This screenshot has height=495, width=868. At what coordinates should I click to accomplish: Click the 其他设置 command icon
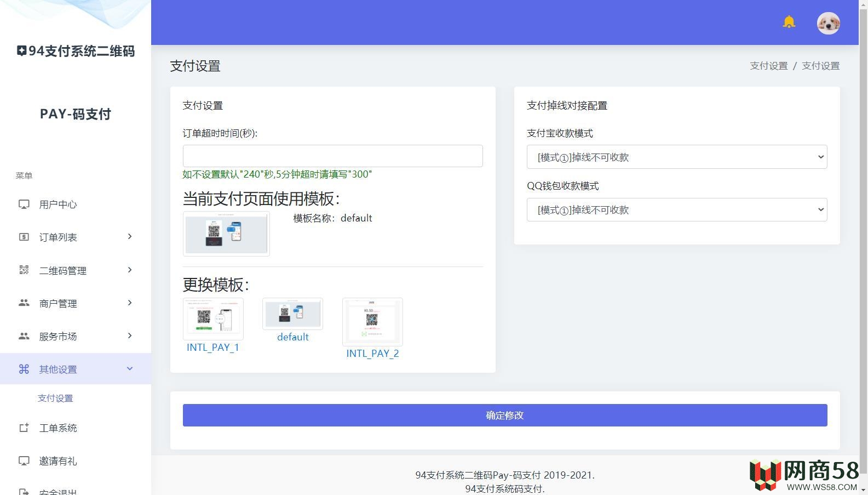24,369
